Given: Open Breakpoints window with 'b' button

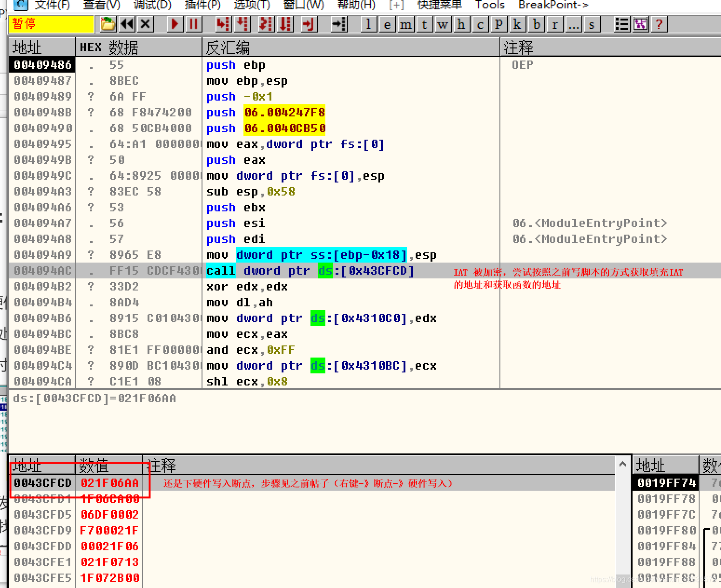Looking at the screenshot, I should tap(536, 24).
